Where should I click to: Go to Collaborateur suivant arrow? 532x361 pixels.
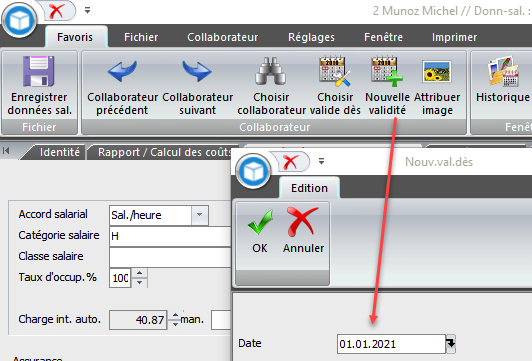tap(197, 71)
